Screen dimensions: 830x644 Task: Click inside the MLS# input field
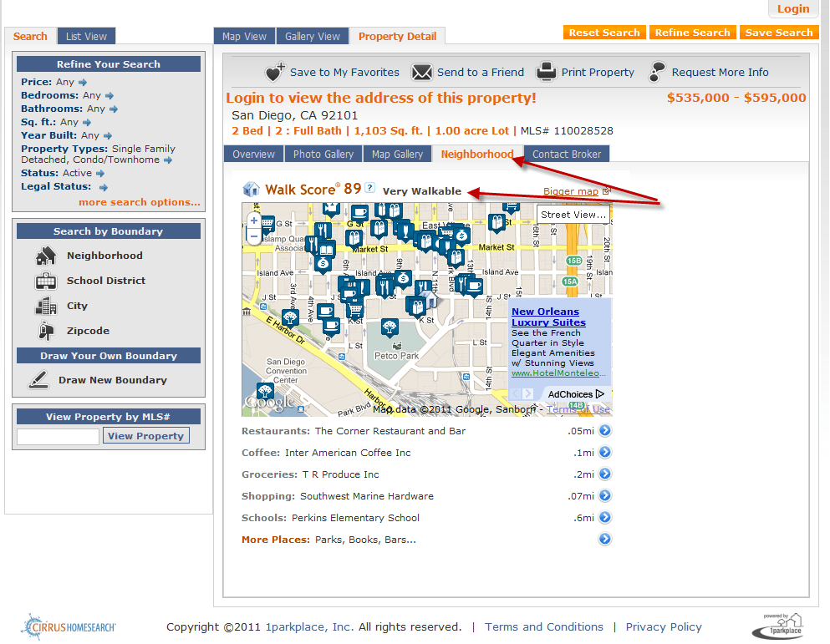tap(57, 436)
